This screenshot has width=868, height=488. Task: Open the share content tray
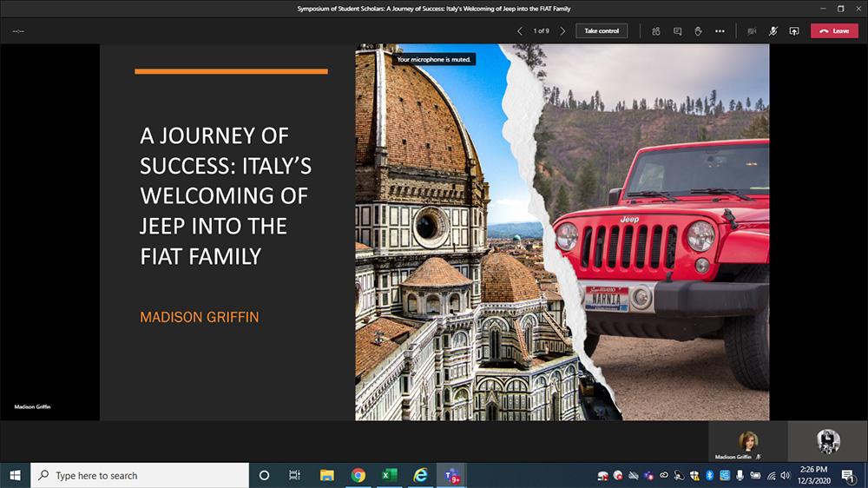(793, 30)
